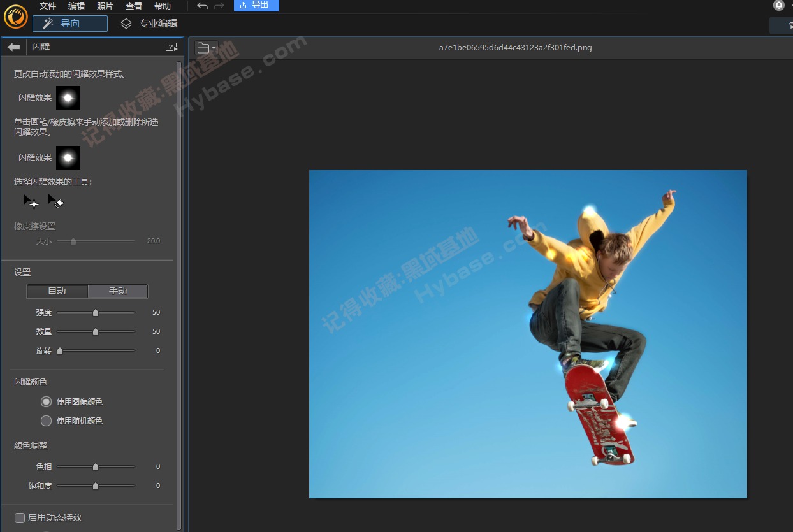Click the notification bell icon top right
Image resolution: width=793 pixels, height=532 pixels.
tap(778, 6)
